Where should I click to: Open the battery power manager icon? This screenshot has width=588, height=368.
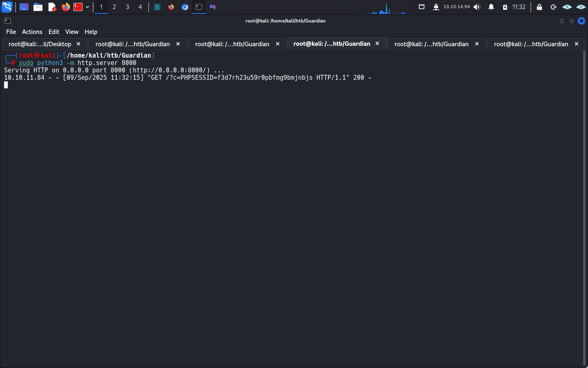click(505, 7)
